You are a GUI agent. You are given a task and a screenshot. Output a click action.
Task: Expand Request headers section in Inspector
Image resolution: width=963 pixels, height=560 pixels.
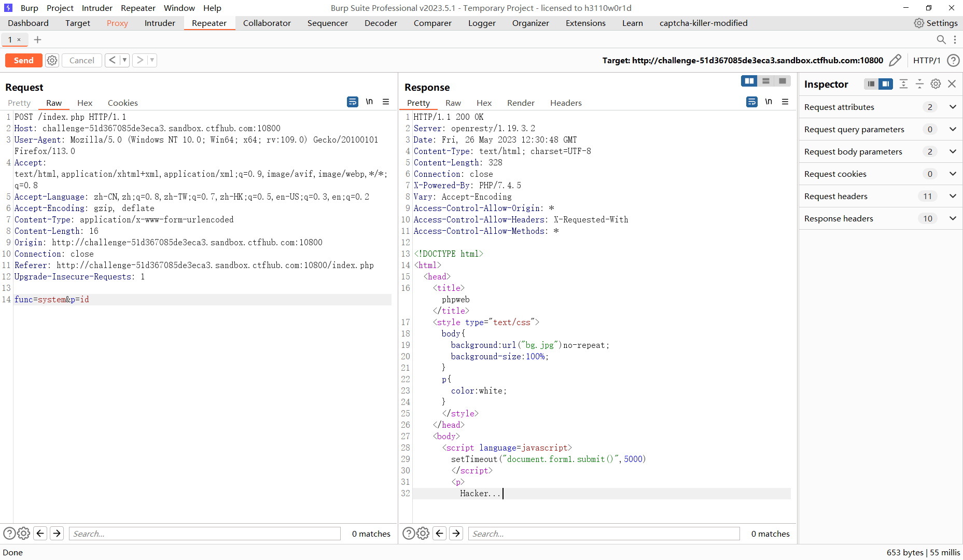point(952,196)
